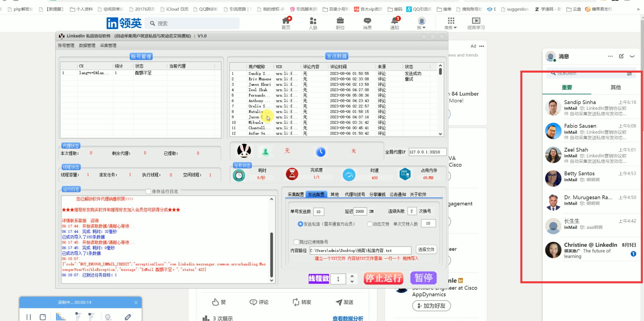
Task: Click the global proxy IP field
Action: [427, 152]
